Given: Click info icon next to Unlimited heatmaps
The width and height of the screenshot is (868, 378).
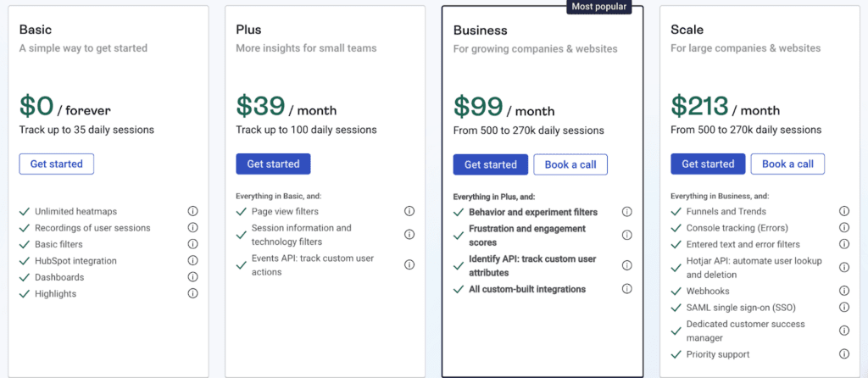Looking at the screenshot, I should tap(192, 211).
